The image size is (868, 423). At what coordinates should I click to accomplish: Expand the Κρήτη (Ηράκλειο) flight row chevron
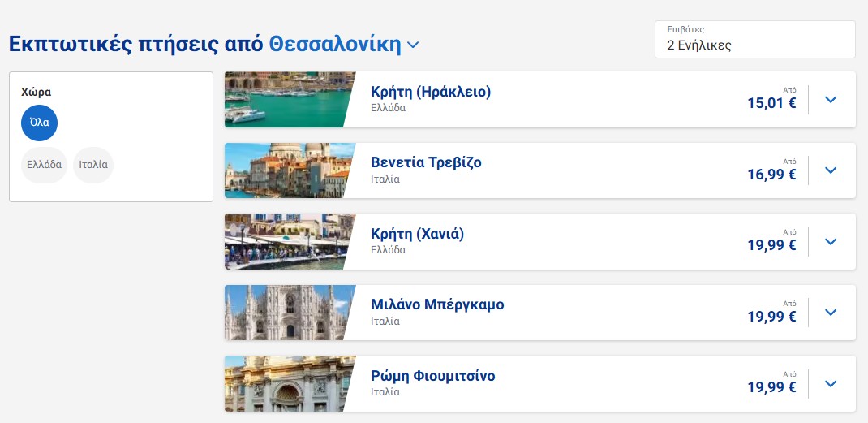(830, 100)
